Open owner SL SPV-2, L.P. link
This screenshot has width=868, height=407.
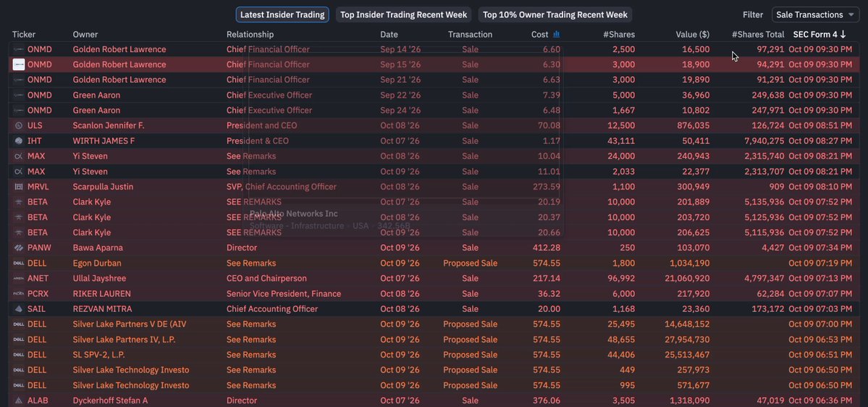pos(98,354)
